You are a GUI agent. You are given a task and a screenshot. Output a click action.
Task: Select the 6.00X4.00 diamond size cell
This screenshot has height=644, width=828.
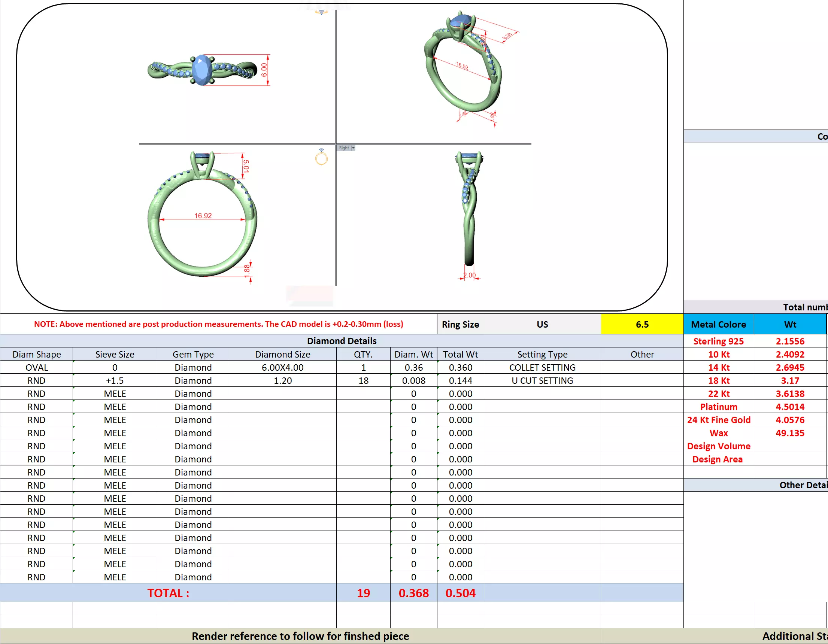click(x=282, y=367)
